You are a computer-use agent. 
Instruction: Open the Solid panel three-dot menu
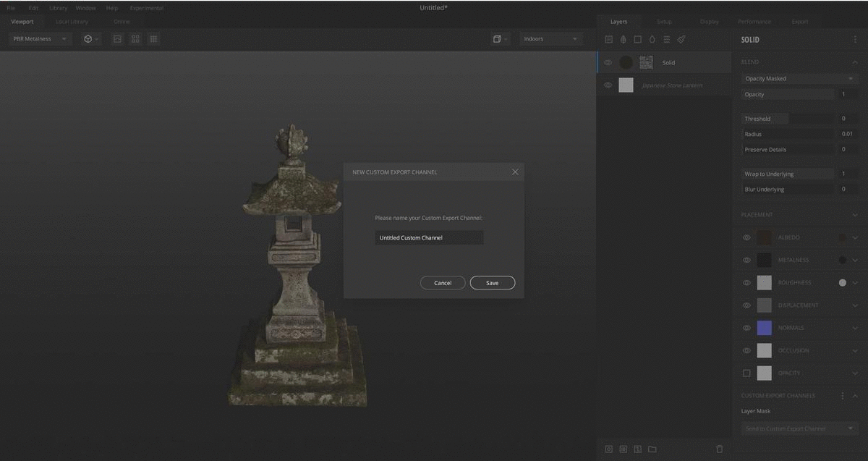pyautogui.click(x=856, y=40)
